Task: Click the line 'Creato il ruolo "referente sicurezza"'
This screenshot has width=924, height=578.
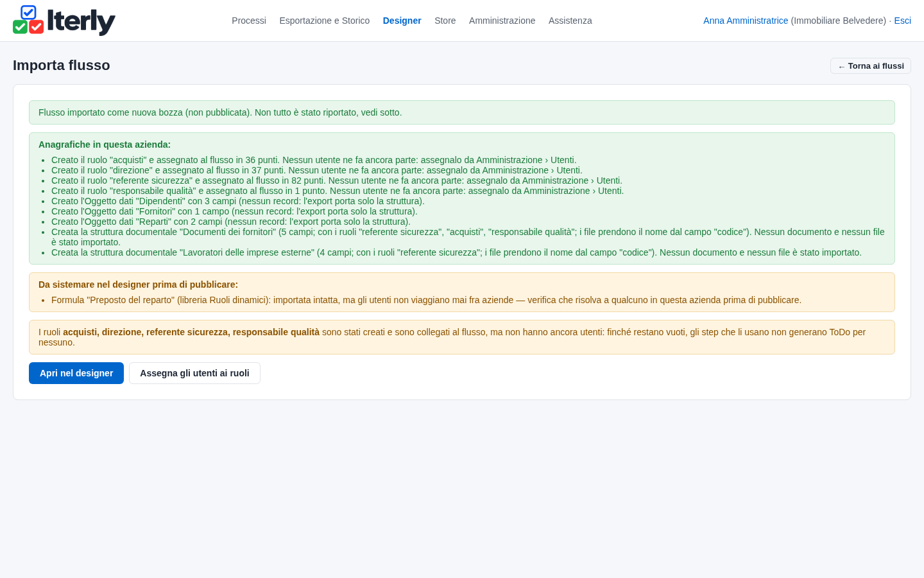Action: coord(337,180)
